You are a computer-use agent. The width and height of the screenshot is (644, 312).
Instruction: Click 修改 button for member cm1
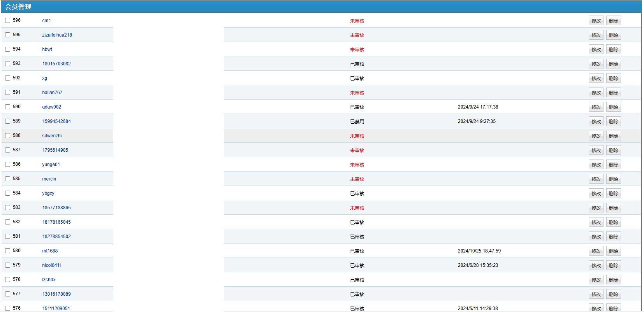pos(596,21)
